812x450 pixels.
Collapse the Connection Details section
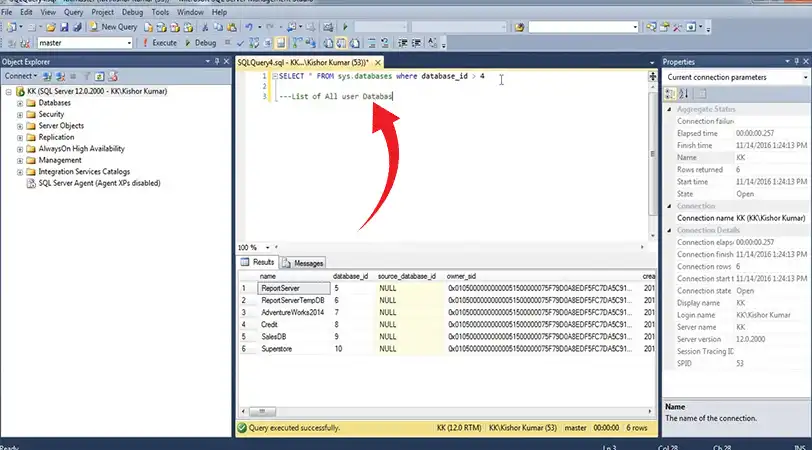pyautogui.click(x=669, y=230)
